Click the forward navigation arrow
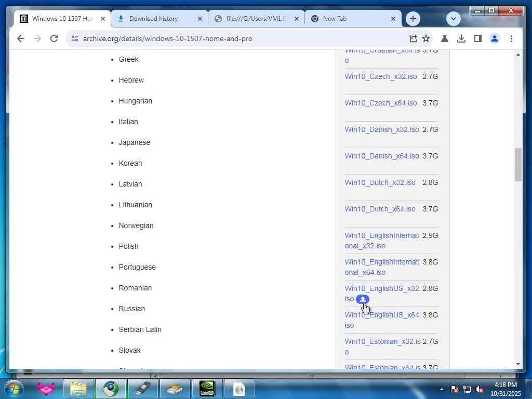Viewport: 532px width, 399px height. click(37, 38)
